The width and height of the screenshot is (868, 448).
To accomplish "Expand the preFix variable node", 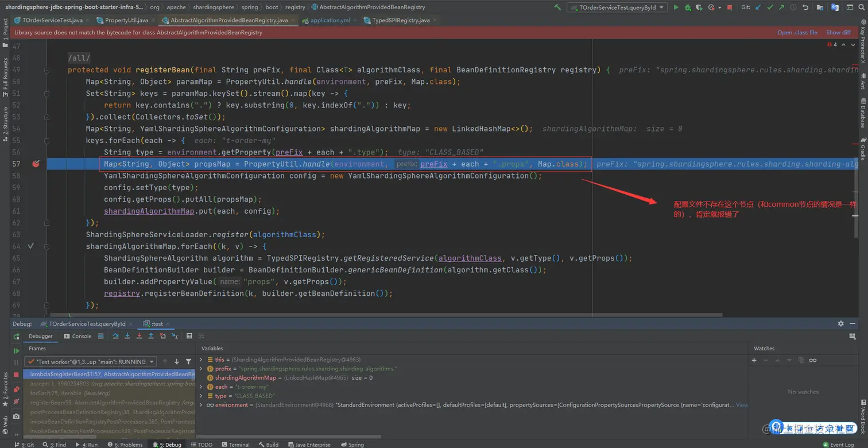I will [x=201, y=368].
